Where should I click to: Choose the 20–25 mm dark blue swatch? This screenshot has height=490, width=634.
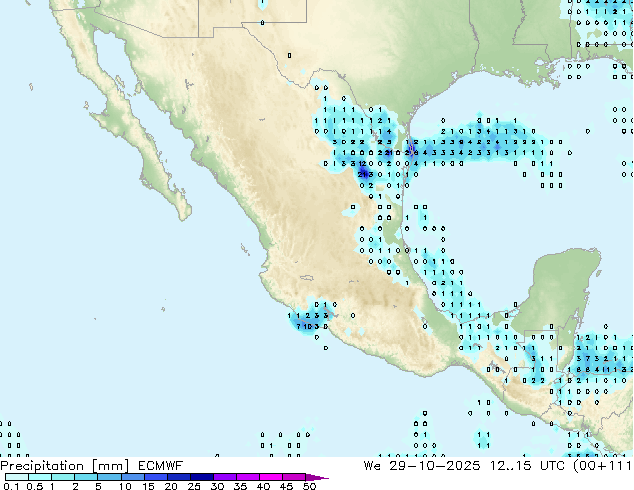tap(179, 477)
